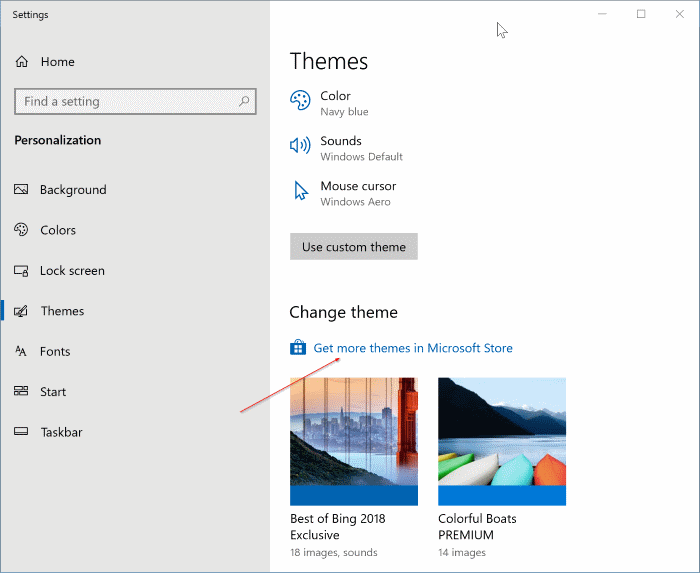Click the Fonts icon in sidebar
This screenshot has height=573, width=700.
[21, 351]
